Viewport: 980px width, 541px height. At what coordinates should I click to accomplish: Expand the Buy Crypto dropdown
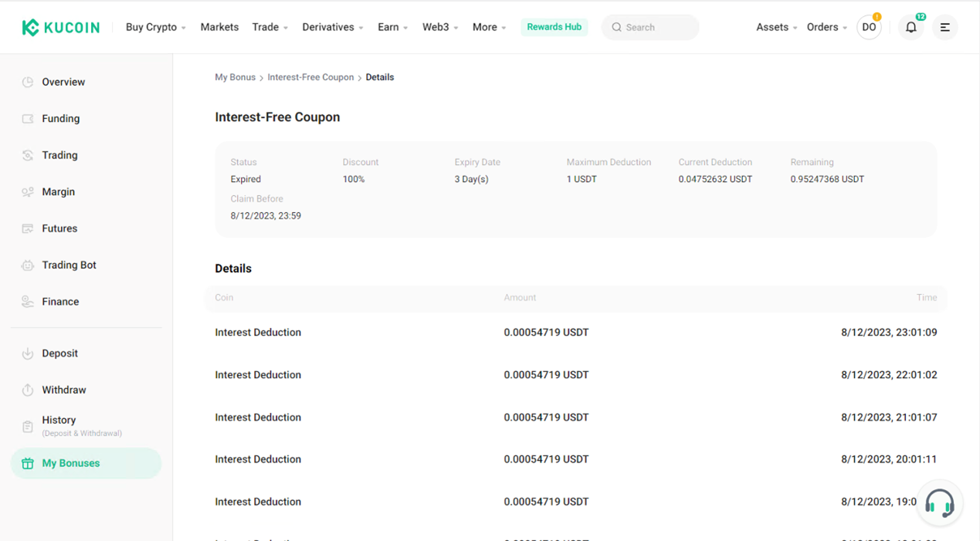[x=156, y=27]
